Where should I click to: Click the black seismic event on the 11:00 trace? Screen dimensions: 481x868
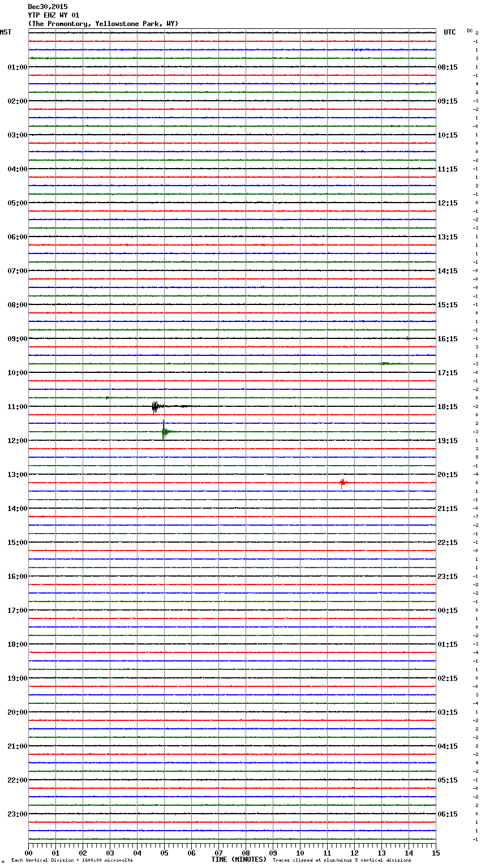coord(156,406)
